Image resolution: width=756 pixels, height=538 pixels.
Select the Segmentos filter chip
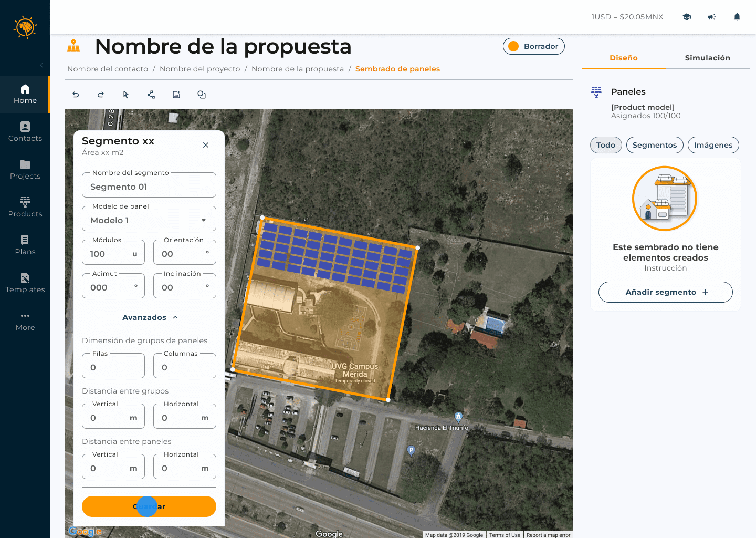[x=655, y=145]
